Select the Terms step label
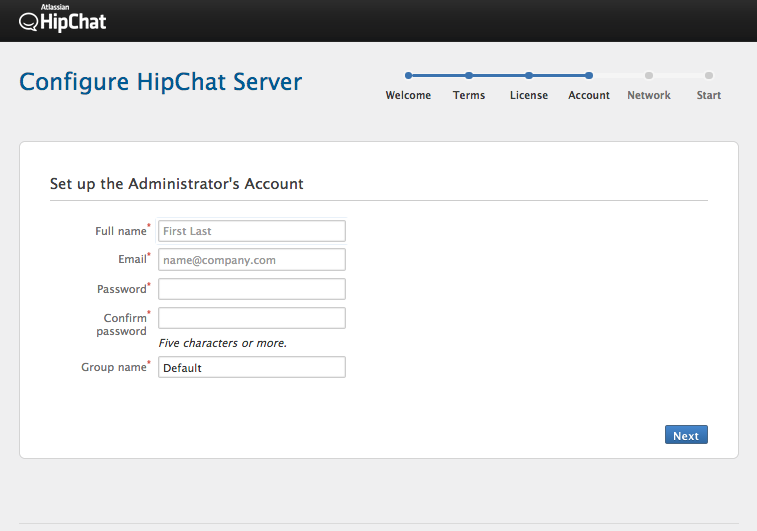Screen dimensions: 757x531 469,95
